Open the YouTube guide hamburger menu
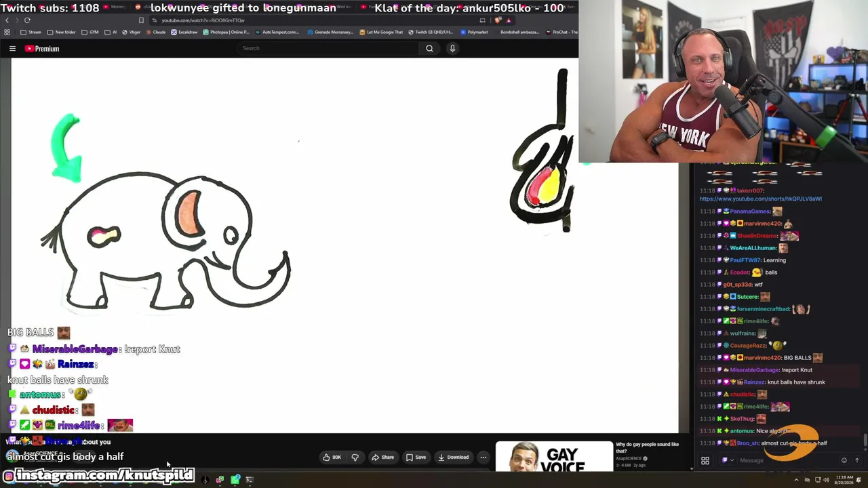Screen dimensions: 868x488 pos(12,49)
